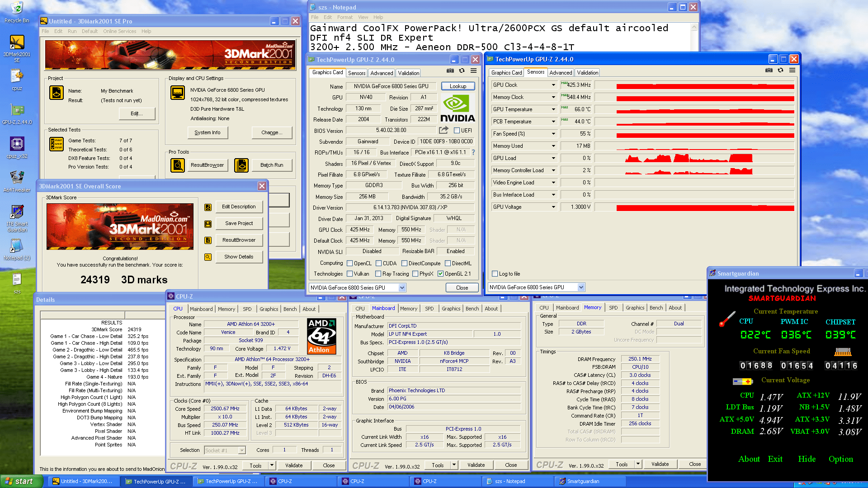Image resolution: width=868 pixels, height=488 pixels.
Task: Click the Lookup button
Action: coord(458,86)
